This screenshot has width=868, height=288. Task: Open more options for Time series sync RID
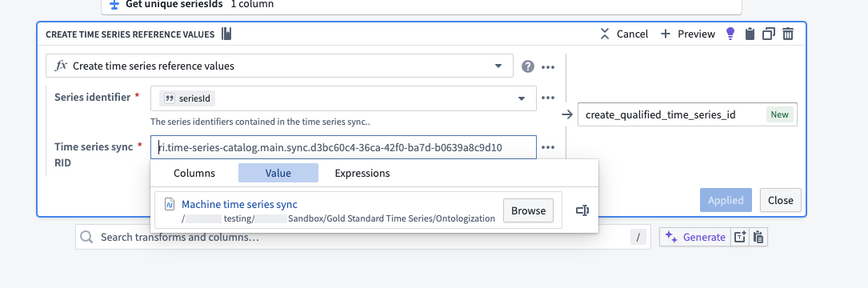[x=548, y=147]
